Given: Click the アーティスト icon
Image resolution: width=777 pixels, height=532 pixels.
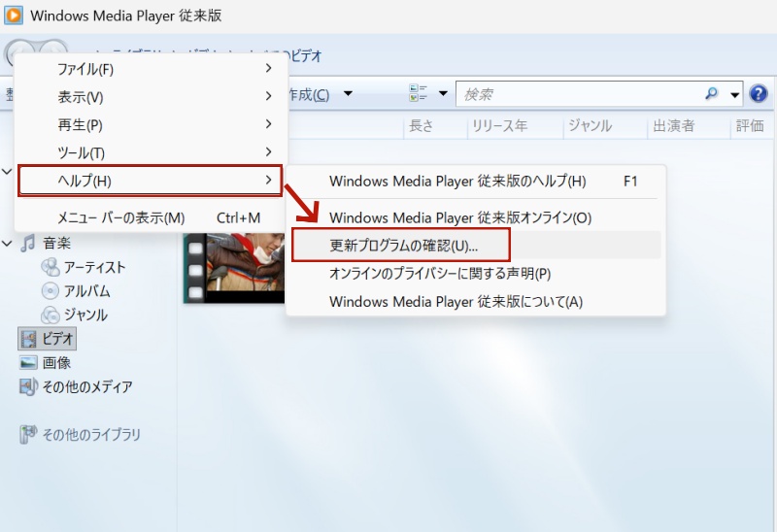Looking at the screenshot, I should coord(51,268).
